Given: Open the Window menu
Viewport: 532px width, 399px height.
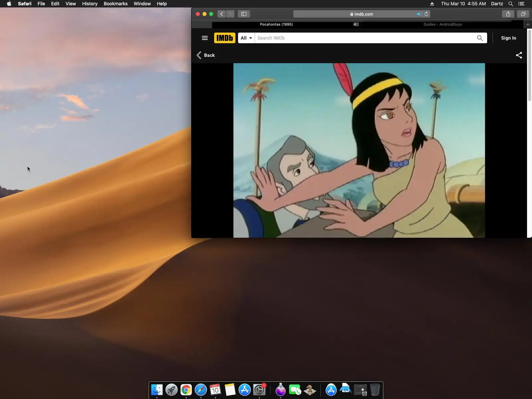Looking at the screenshot, I should pyautogui.click(x=142, y=4).
